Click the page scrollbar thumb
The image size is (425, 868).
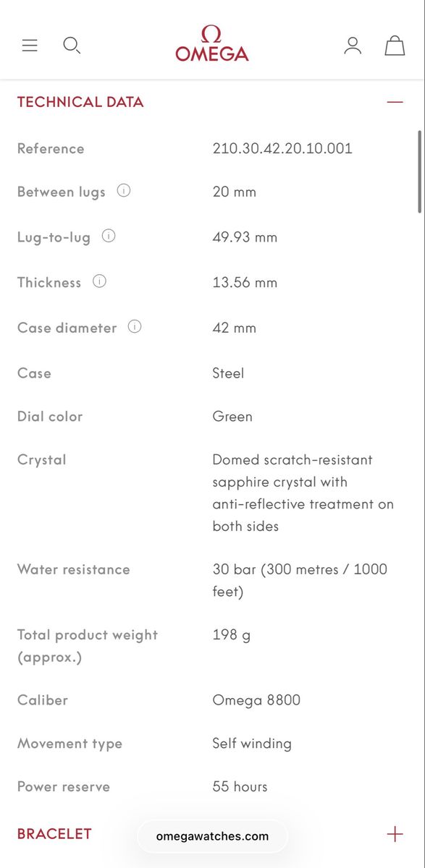[x=419, y=171]
